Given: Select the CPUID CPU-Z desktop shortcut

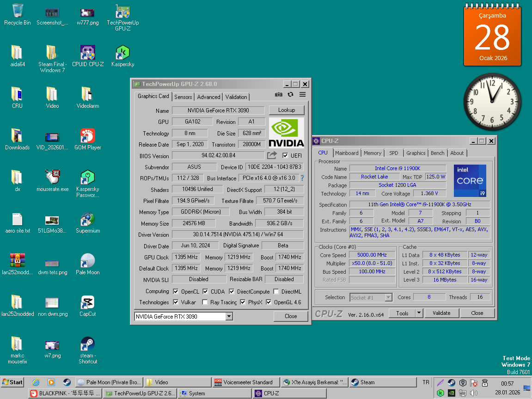Looking at the screenshot, I should [87, 56].
